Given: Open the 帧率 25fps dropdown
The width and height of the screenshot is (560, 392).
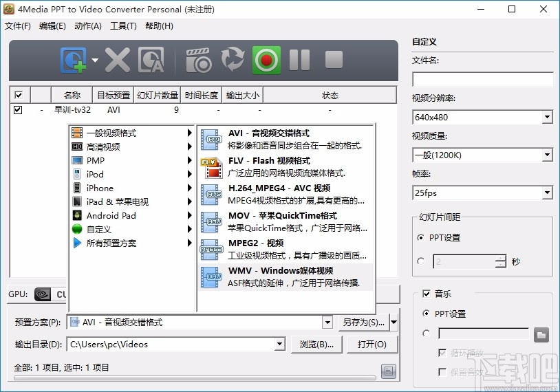Looking at the screenshot, I should [x=547, y=193].
